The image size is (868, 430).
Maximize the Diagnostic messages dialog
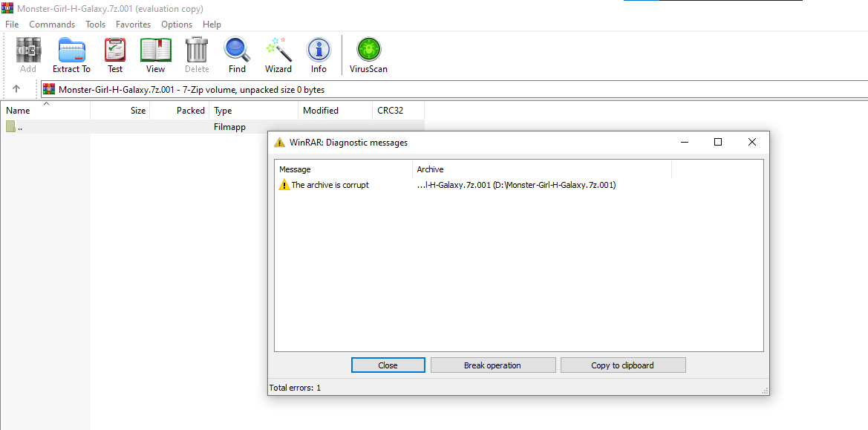point(718,143)
